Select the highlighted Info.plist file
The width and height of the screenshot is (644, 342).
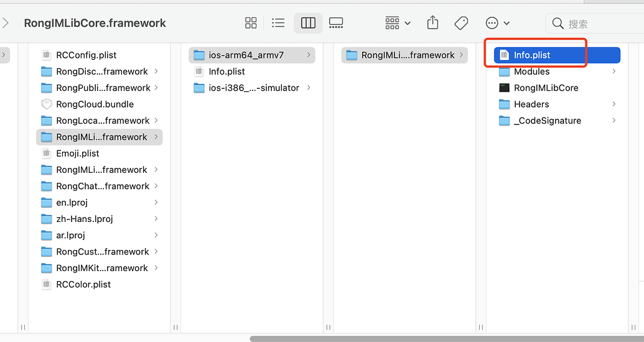point(558,55)
